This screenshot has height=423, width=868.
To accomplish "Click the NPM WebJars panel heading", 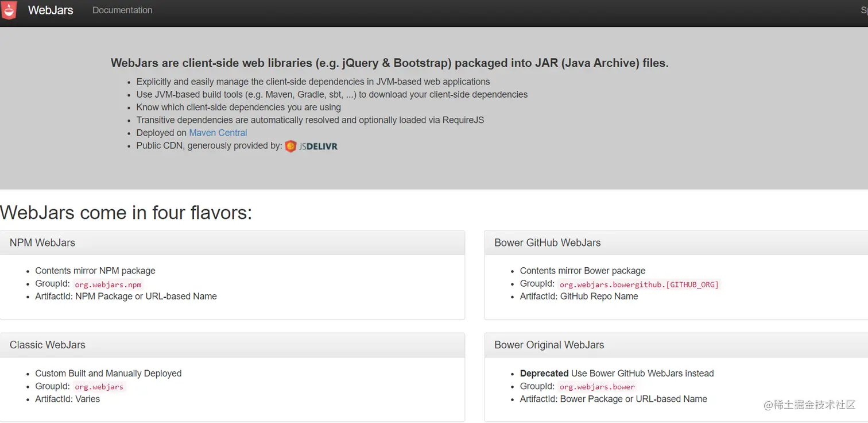I will pos(42,243).
